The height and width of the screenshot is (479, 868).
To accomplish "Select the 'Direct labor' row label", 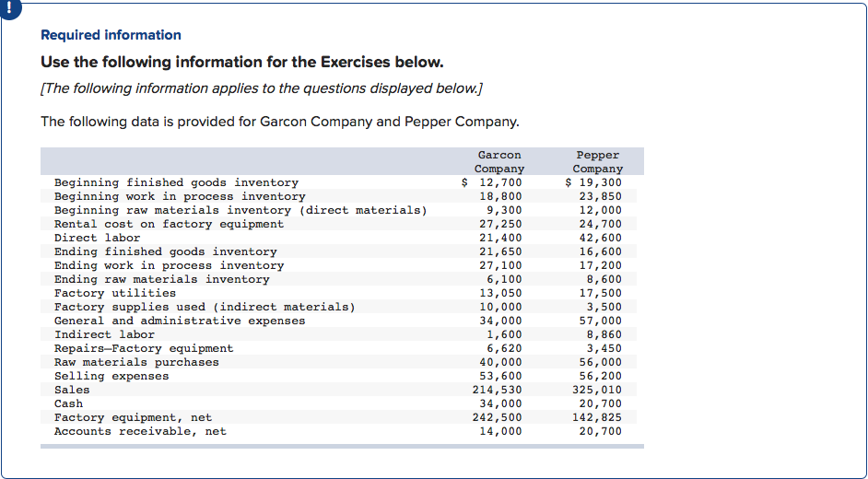I will coord(97,238).
